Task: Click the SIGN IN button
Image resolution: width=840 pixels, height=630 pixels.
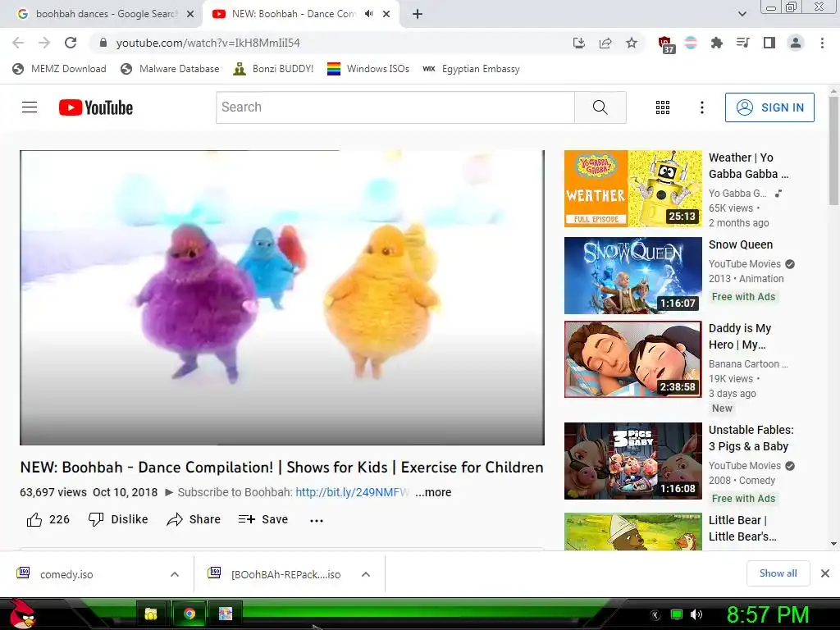Action: tap(769, 107)
